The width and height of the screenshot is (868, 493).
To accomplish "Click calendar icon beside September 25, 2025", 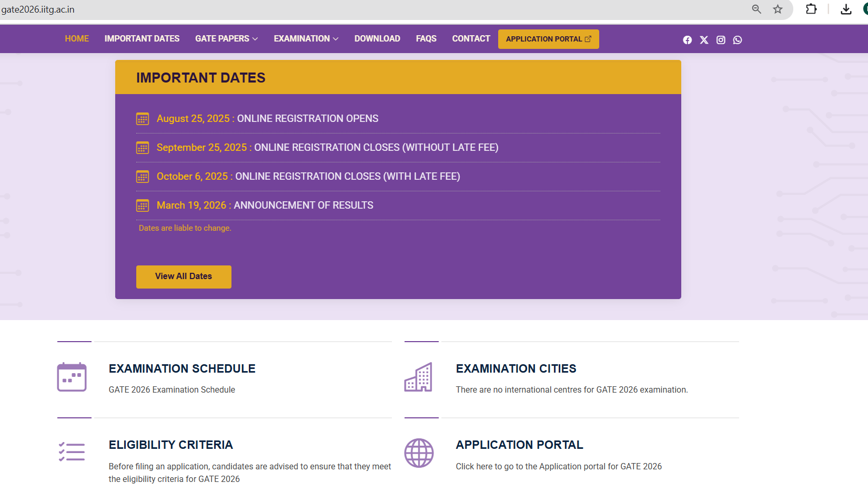I will coord(143,148).
